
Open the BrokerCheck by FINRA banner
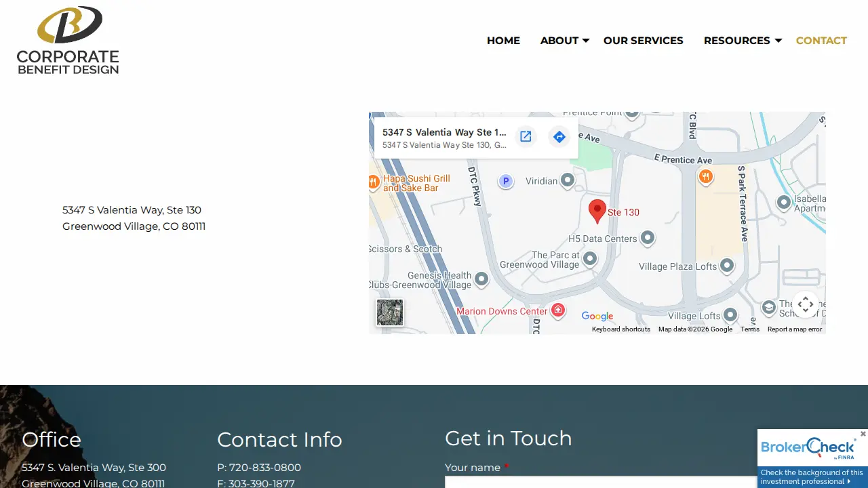(x=812, y=459)
